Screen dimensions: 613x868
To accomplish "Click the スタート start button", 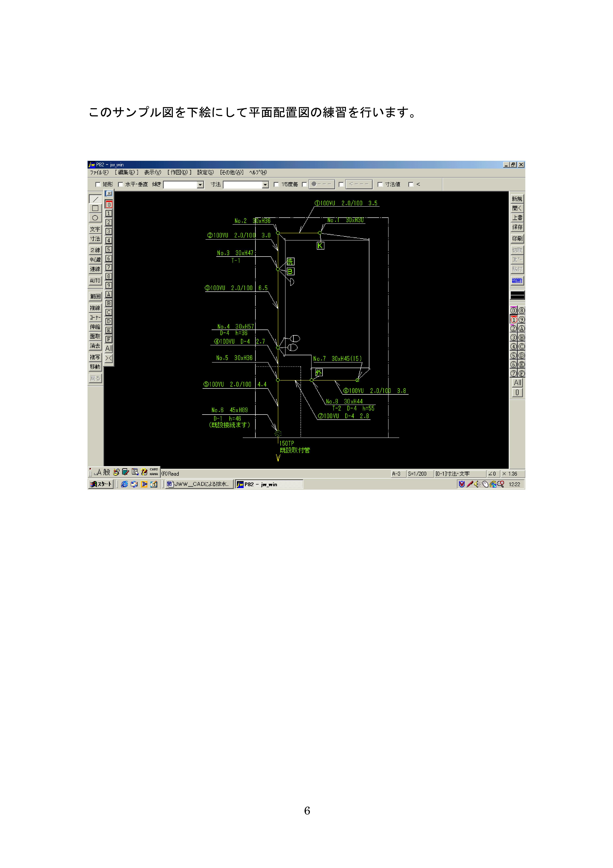I will 101,484.
